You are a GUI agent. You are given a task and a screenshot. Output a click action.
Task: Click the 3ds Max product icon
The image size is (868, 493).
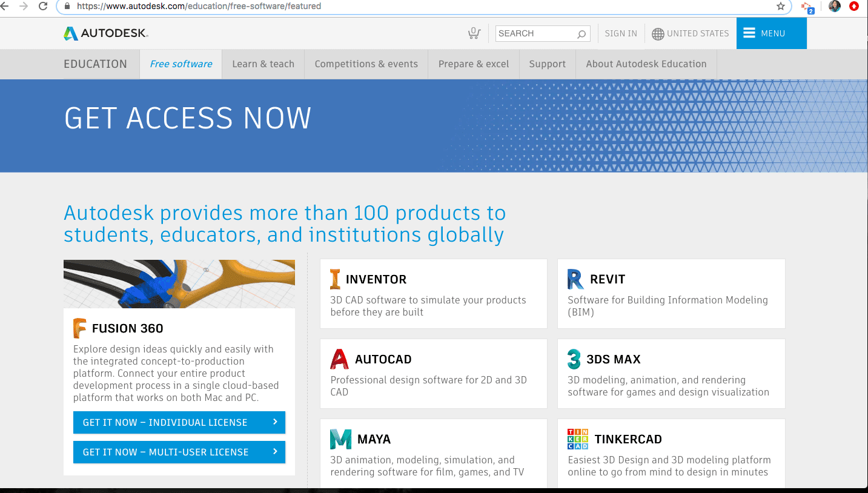click(574, 359)
